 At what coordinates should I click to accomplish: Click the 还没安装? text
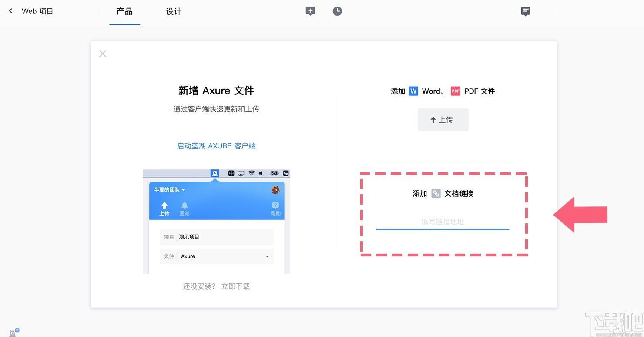[x=199, y=286]
